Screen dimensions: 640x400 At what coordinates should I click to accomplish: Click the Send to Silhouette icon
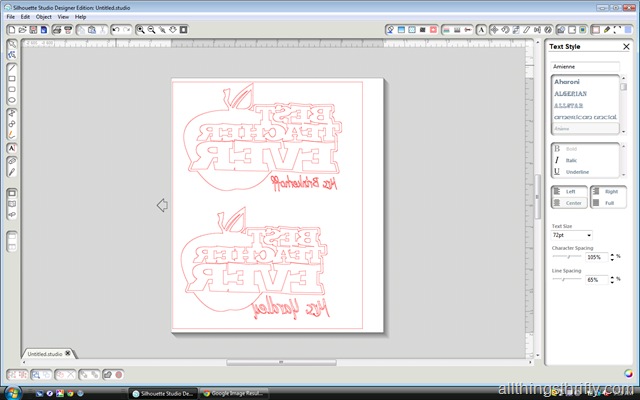68,30
